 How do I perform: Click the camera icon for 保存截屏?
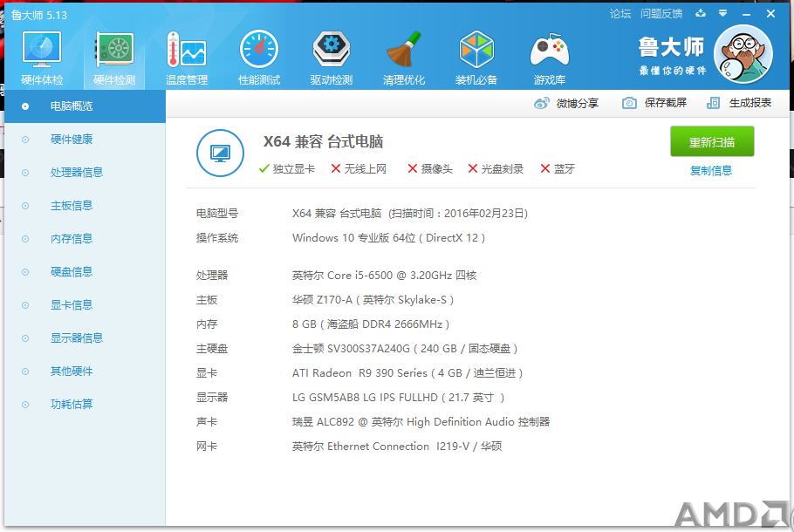click(x=629, y=103)
